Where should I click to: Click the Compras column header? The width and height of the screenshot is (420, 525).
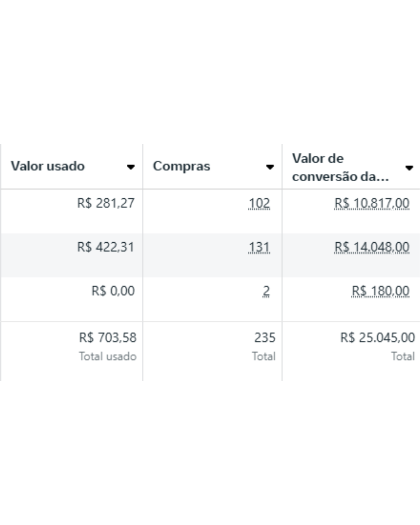(x=181, y=166)
